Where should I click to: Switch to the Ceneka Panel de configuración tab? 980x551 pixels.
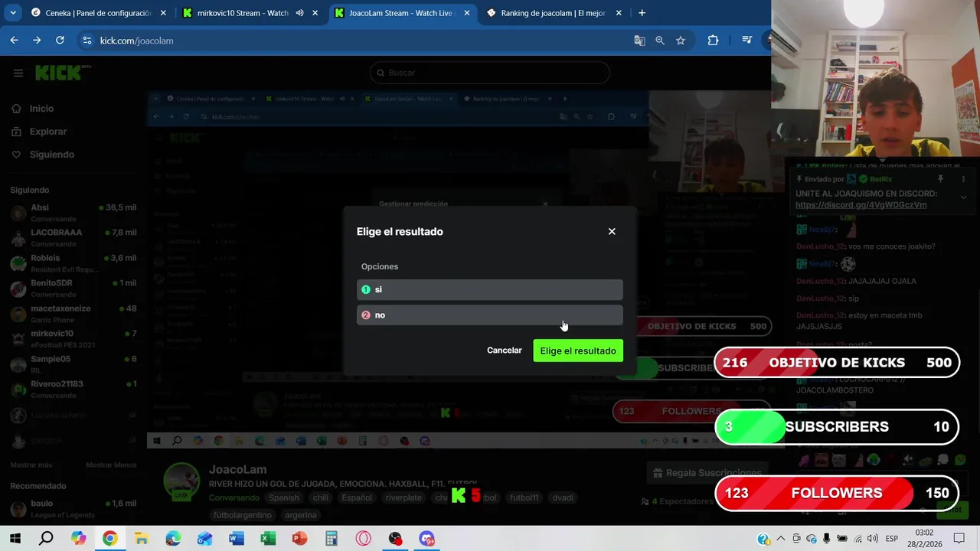point(97,13)
